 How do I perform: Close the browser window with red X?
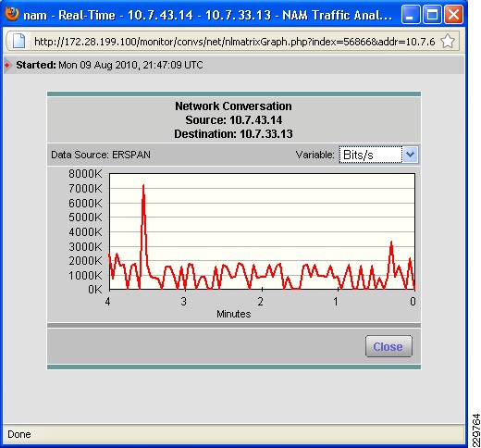[453, 15]
